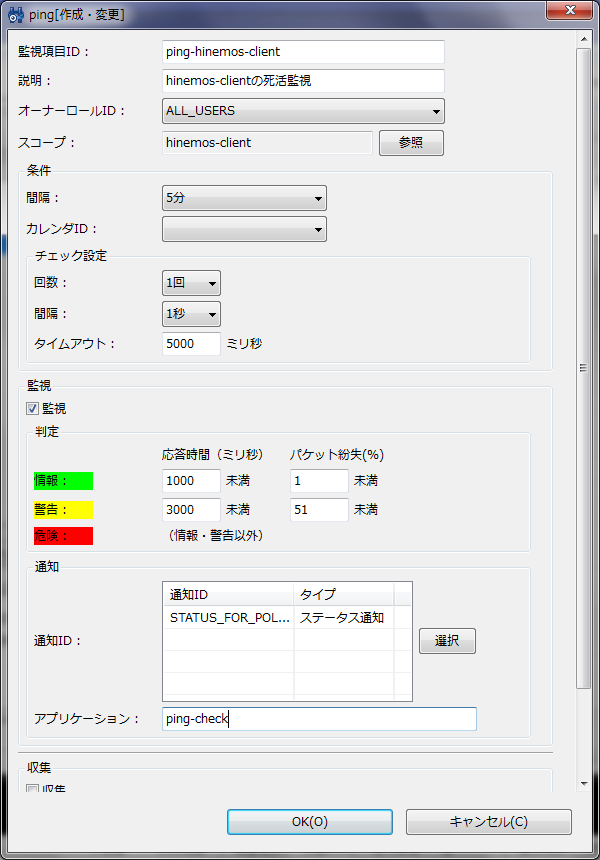Open the 回数 dropdown showing 1回
Image resolution: width=600 pixels, height=860 pixels.
(x=191, y=283)
